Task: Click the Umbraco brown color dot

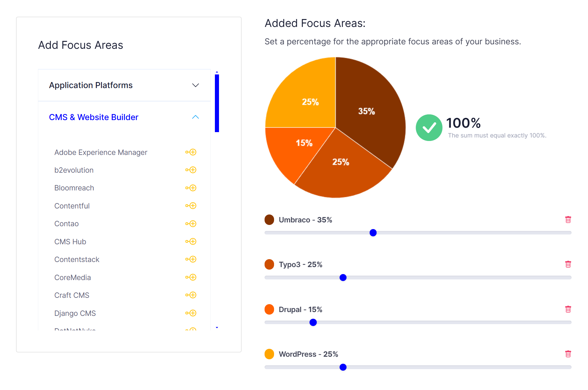Action: click(x=269, y=220)
